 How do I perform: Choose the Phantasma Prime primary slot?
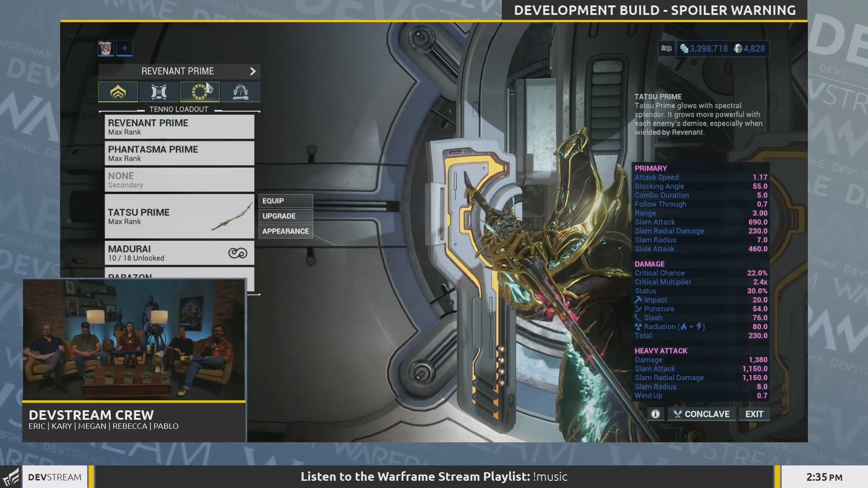179,153
